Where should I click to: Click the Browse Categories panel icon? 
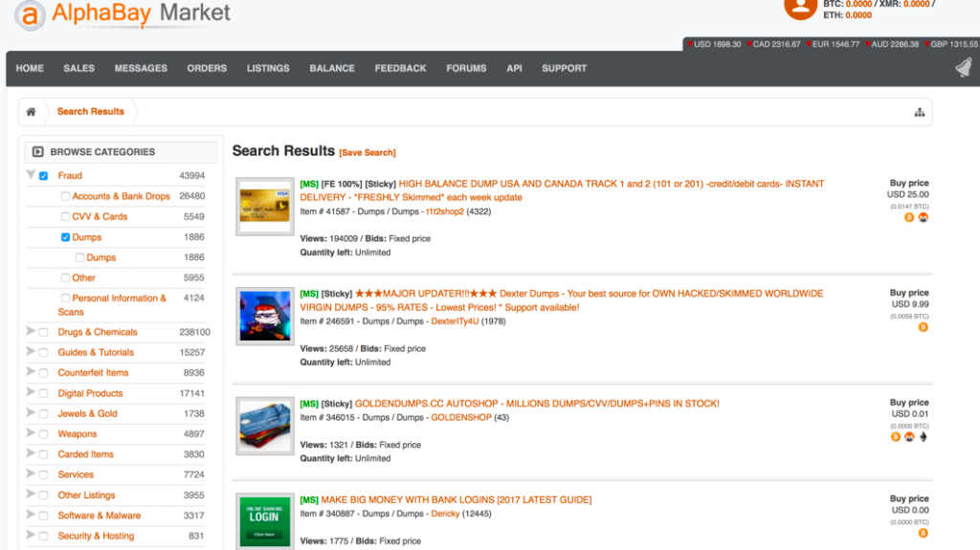37,152
